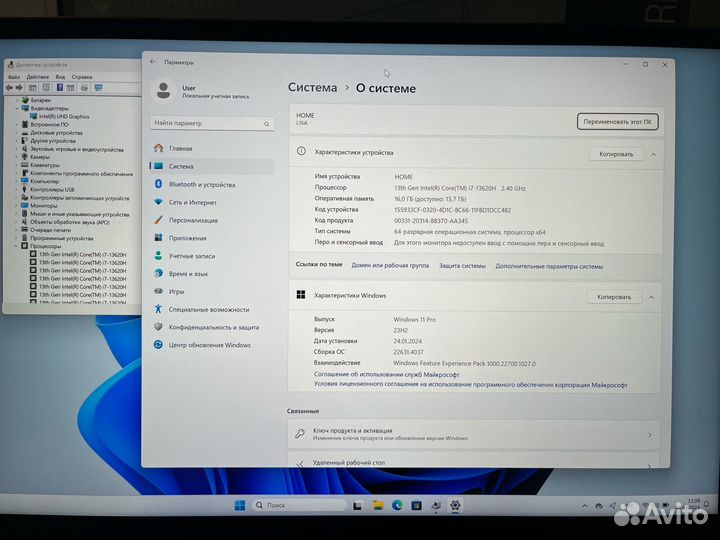Click the back arrow in Параметры window

coord(153,62)
